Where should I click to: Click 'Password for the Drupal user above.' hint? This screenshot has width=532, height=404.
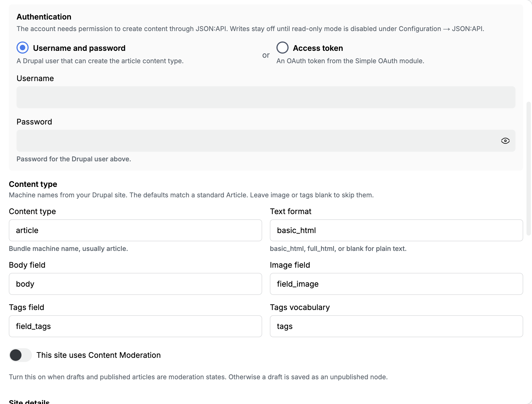pos(74,159)
